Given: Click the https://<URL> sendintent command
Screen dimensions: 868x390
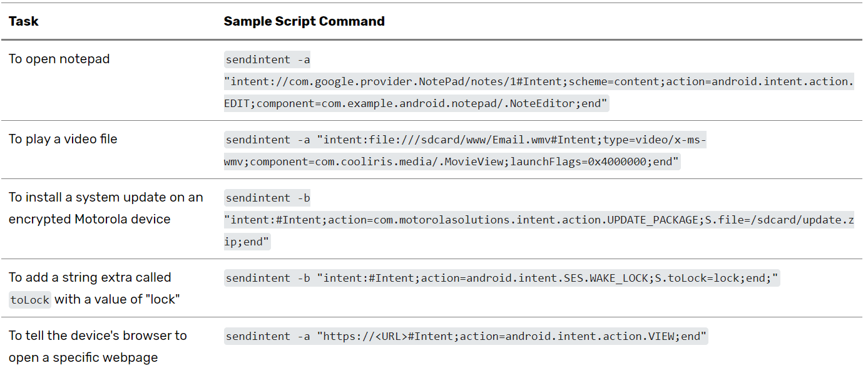Looking at the screenshot, I should [466, 337].
